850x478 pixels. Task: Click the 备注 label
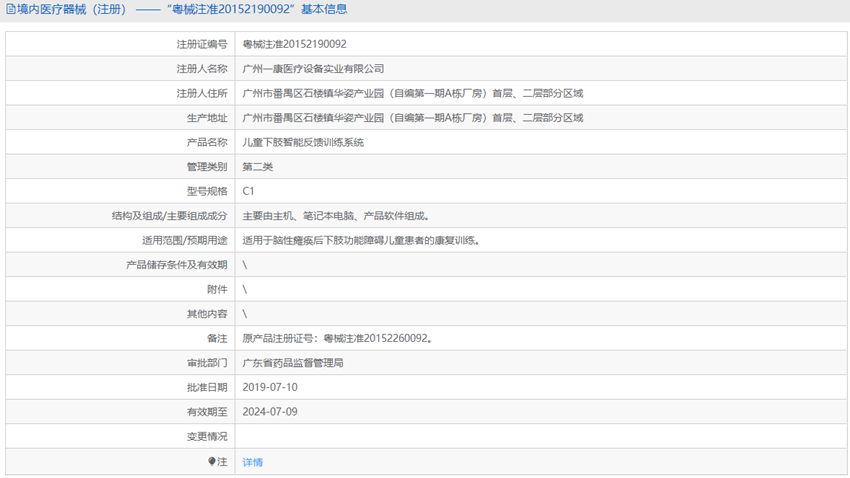click(217, 338)
